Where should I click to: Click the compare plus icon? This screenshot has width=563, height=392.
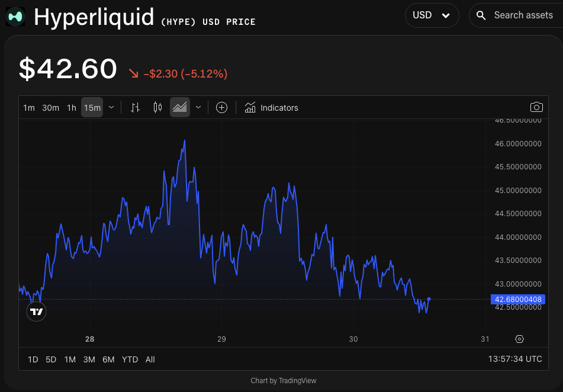[221, 107]
